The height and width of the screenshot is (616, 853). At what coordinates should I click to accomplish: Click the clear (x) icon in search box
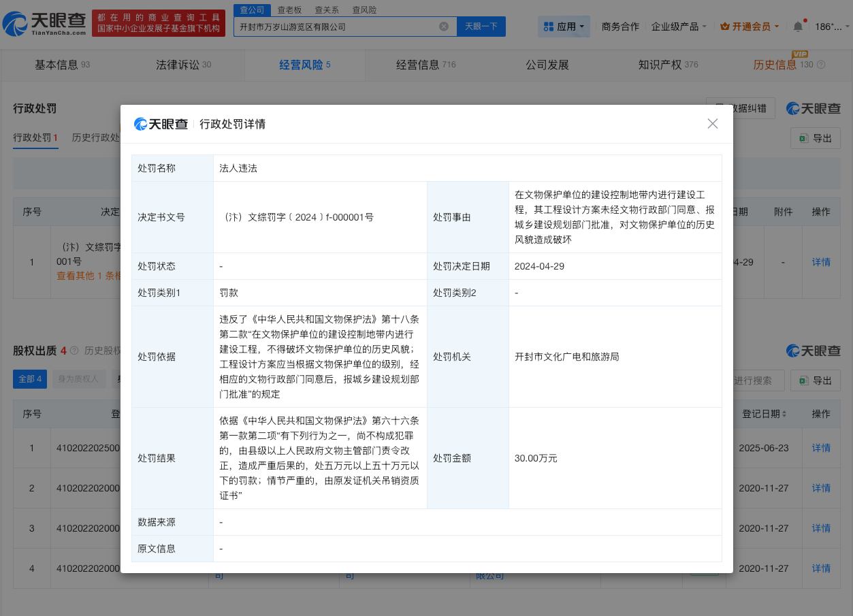445,27
